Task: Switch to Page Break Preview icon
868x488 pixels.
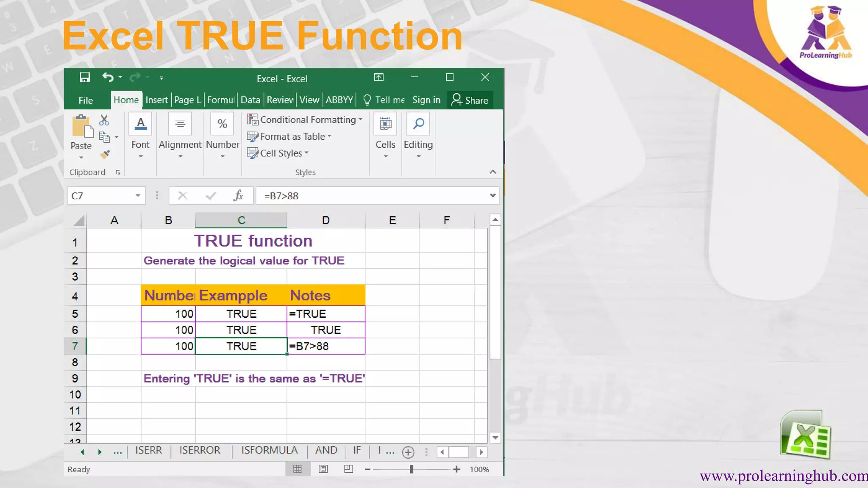Action: point(348,469)
